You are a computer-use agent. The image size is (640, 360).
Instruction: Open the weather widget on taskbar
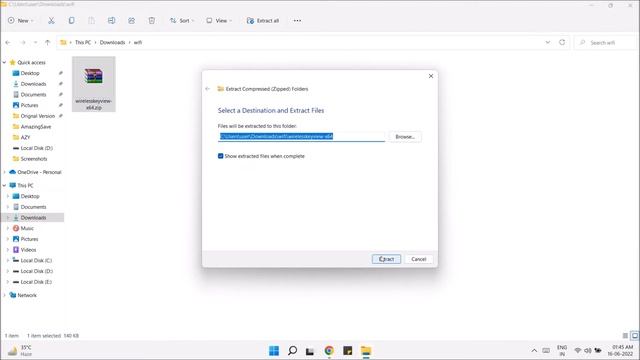(20, 351)
